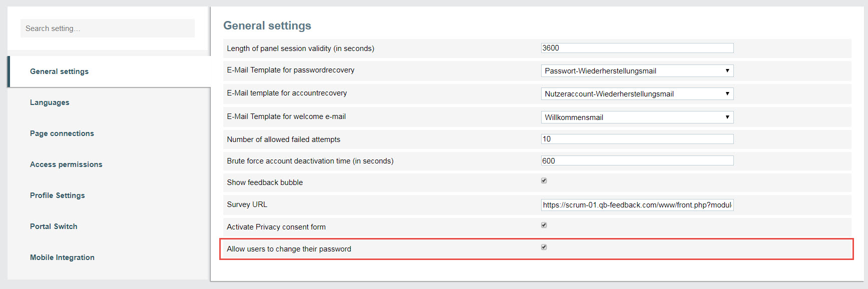The height and width of the screenshot is (289, 868).
Task: Expand the welcome e-mail template dropdown
Action: (x=637, y=117)
